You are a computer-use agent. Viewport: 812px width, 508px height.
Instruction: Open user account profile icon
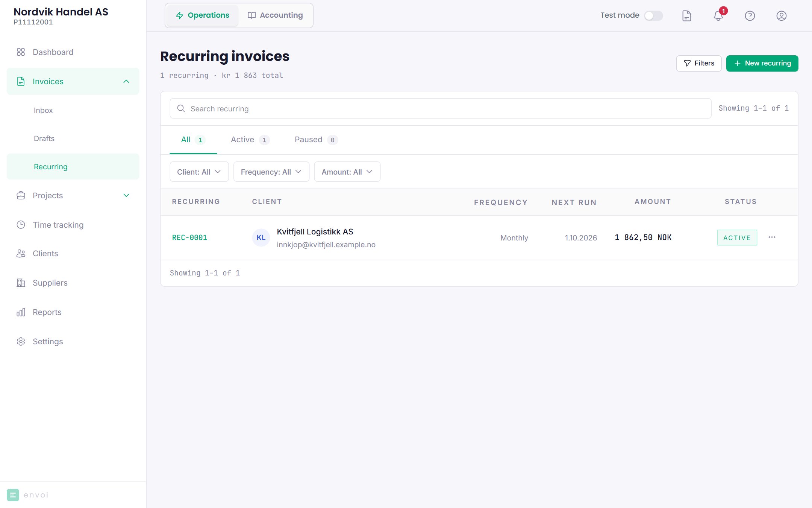pyautogui.click(x=782, y=16)
